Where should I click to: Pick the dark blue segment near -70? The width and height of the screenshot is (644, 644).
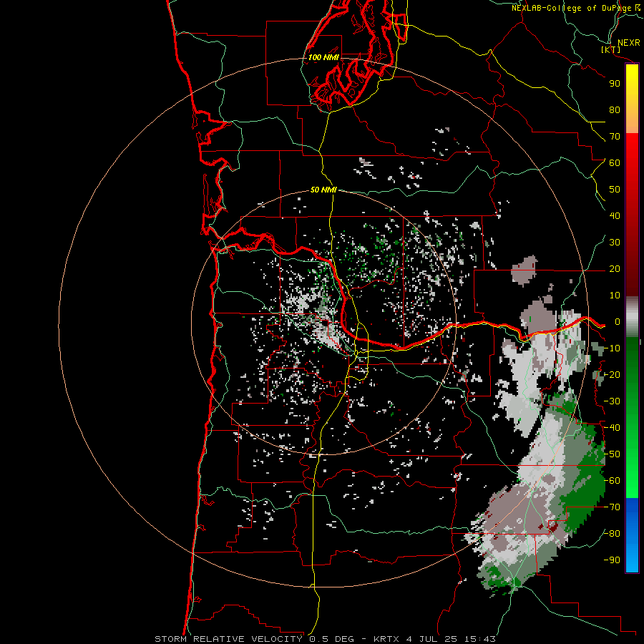coord(632,508)
